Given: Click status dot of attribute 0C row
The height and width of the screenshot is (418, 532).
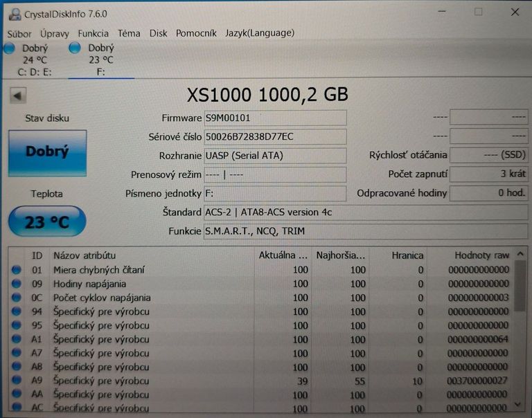Looking at the screenshot, I should coord(17,298).
